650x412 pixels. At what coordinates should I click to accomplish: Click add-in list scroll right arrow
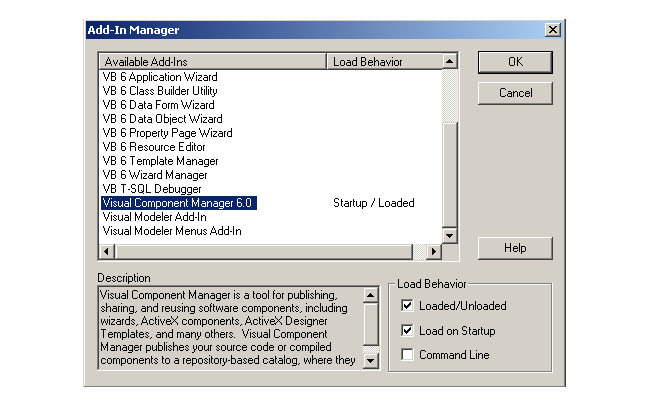(434, 251)
